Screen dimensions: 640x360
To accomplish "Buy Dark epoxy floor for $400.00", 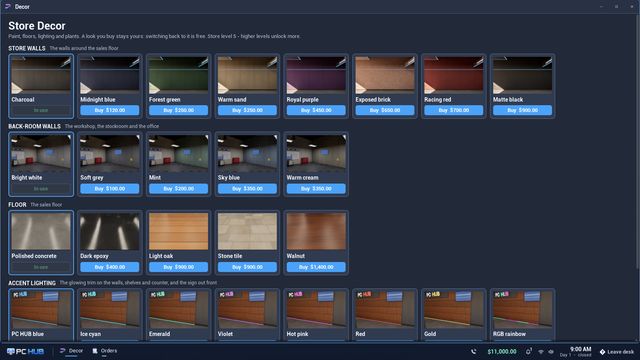I will [x=109, y=267].
